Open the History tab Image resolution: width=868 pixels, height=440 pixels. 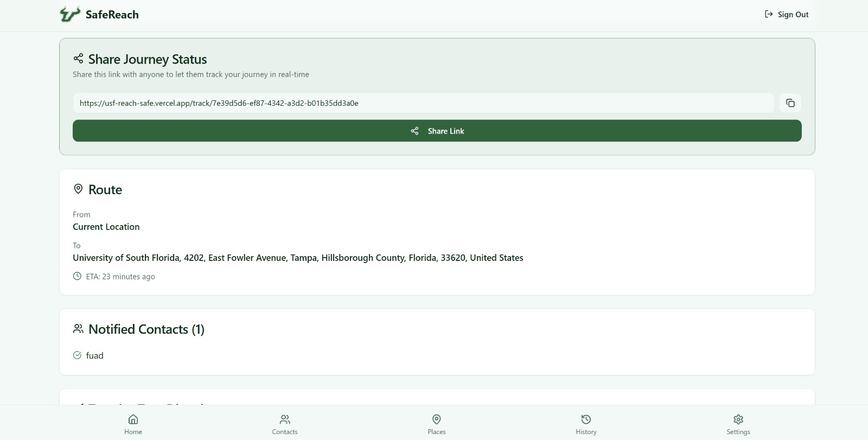pos(586,424)
